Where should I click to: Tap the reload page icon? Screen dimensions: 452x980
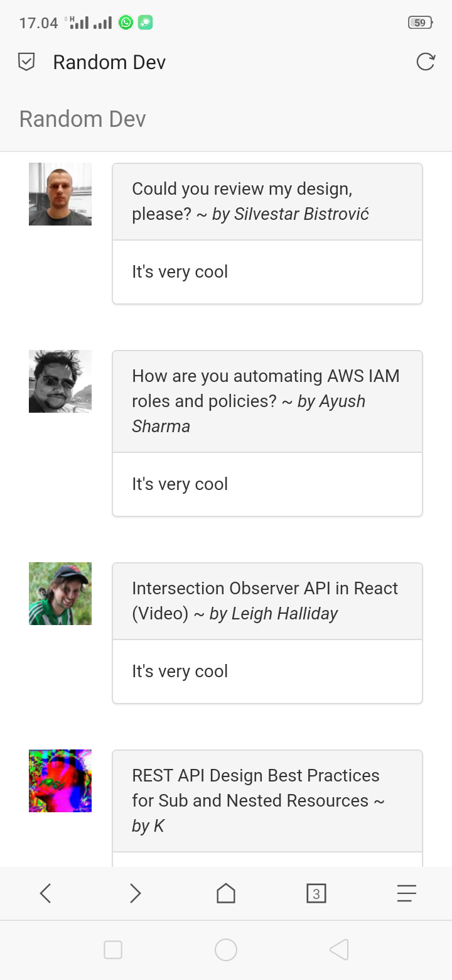[426, 62]
